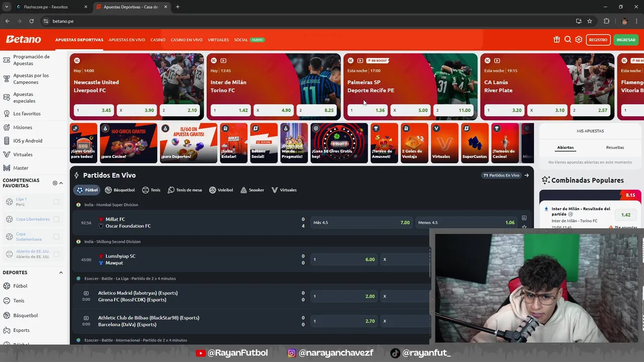Image resolution: width=644 pixels, height=362 pixels.
Task: Open Apuestas en Vivo in top menu
Action: coord(127,40)
